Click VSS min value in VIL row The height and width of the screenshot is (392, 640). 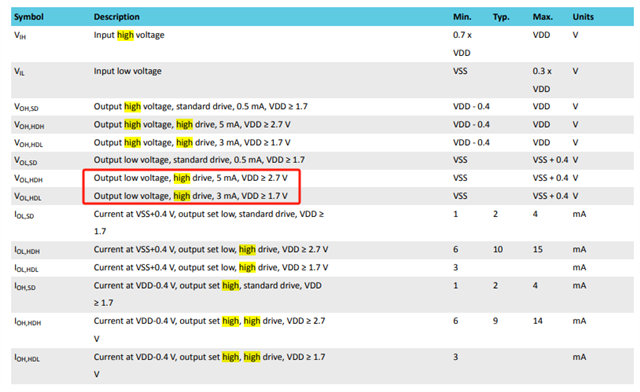[460, 71]
